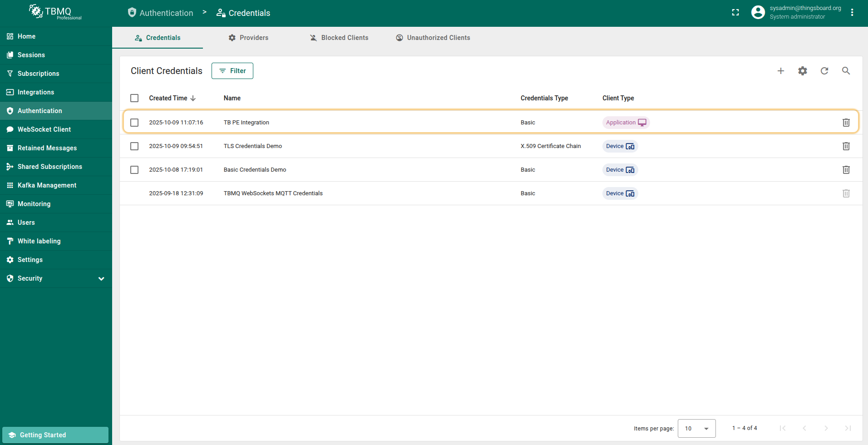Open the search magnifier icon
868x445 pixels.
point(846,71)
